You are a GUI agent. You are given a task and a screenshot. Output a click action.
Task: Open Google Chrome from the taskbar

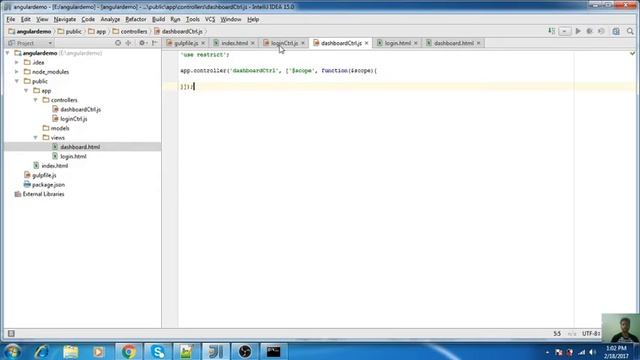(x=128, y=351)
